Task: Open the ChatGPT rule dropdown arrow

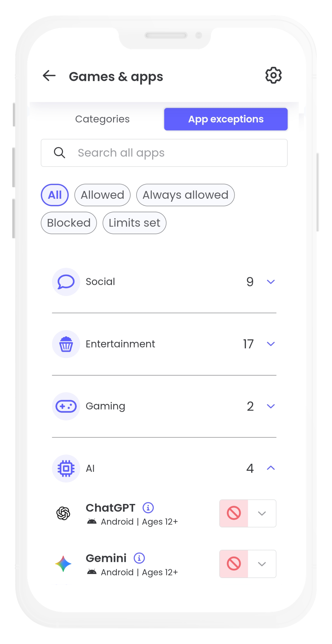Action: [262, 513]
